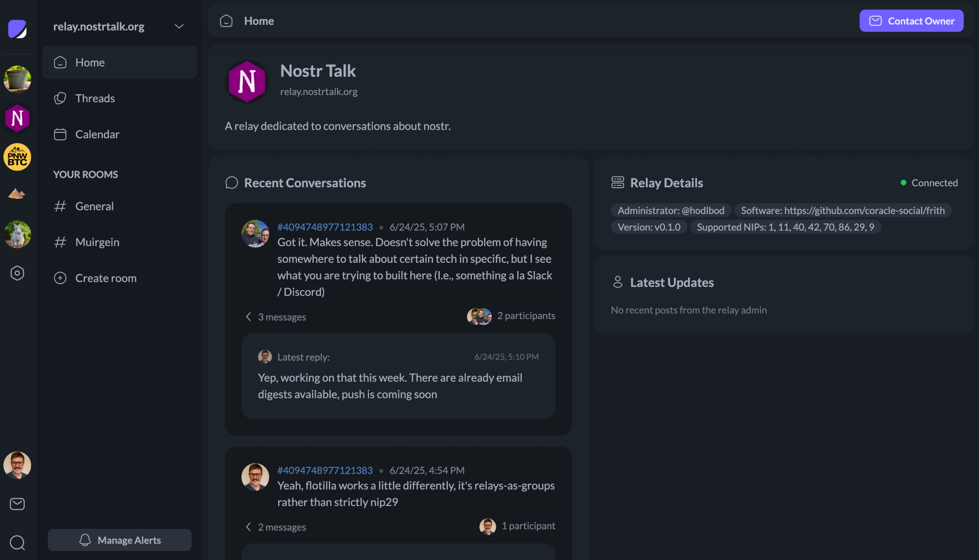Screen dimensions: 979x560
Task: Expand the relay.nostrtalk.org dropdown chevron
Action: 179,26
